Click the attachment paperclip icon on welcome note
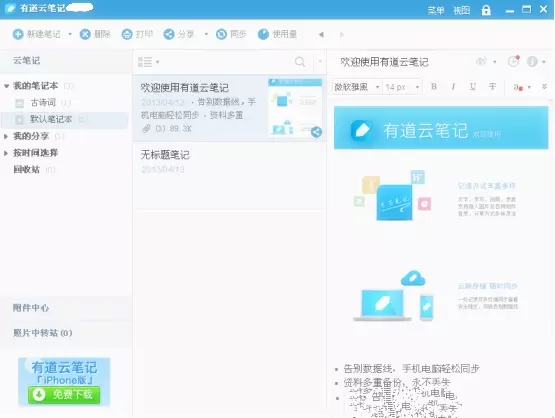This screenshot has height=418, width=555. click(146, 128)
